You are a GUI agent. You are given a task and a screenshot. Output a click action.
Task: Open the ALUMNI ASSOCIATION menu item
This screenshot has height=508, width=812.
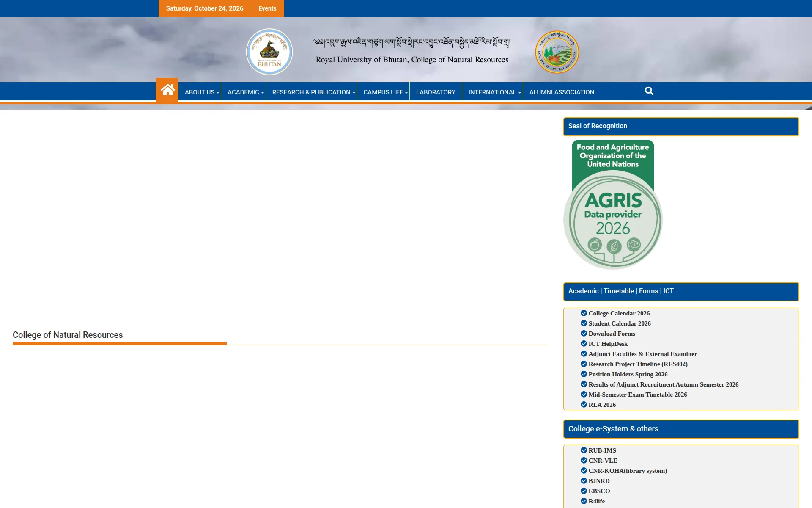point(562,92)
